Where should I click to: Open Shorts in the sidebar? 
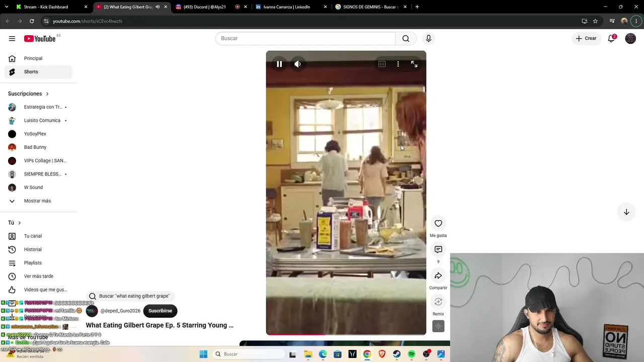click(38, 72)
